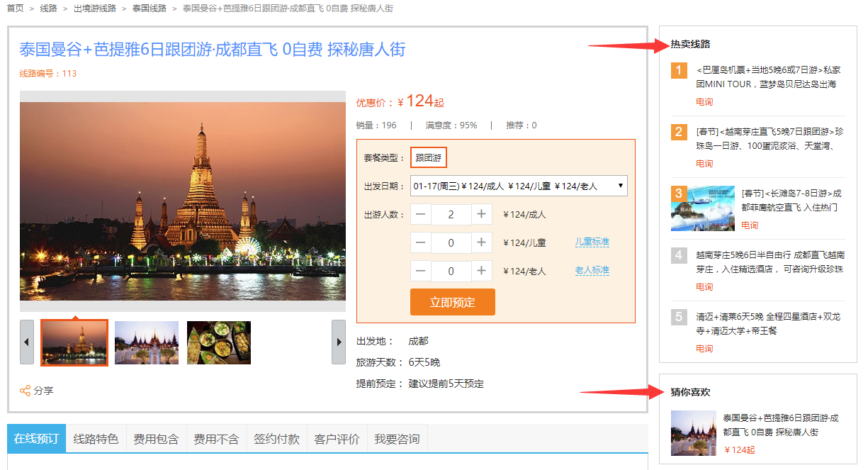This screenshot has width=868, height=470.
Task: Decrease adult traveler count with minus button
Action: click(421, 214)
